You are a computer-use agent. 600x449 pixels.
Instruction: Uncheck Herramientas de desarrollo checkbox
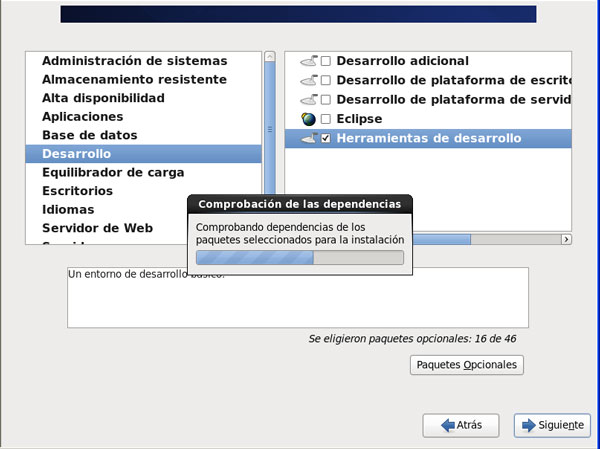pos(326,139)
